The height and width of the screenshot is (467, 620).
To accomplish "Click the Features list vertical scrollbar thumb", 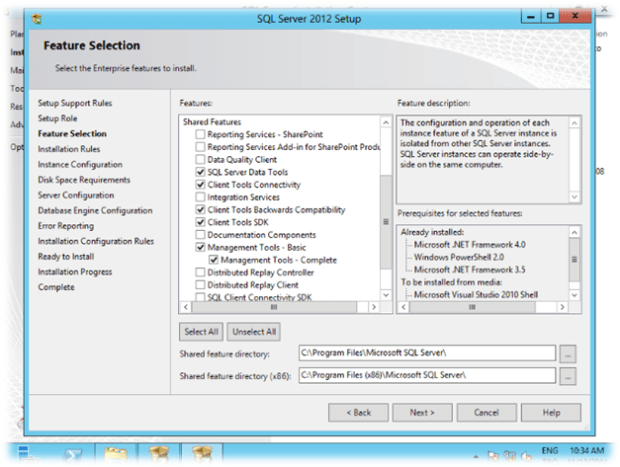I will 385,220.
